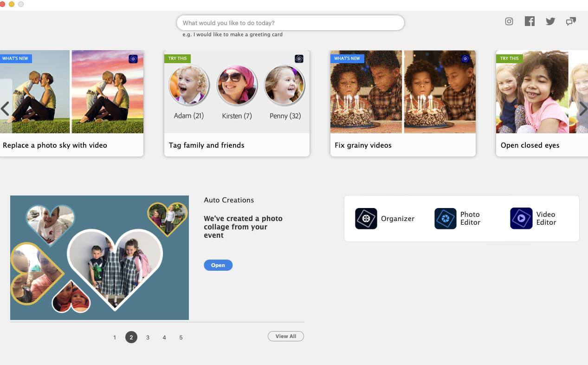Click the search field 'What would you like to do today?'
Image resolution: width=588 pixels, height=365 pixels.
[290, 23]
